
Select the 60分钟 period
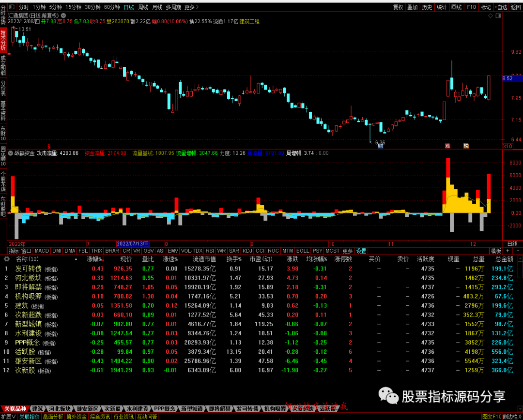[112, 7]
